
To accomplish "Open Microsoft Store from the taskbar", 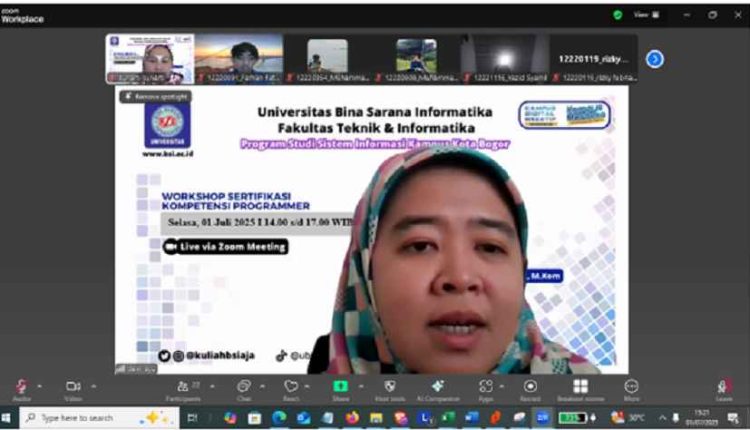I will click(x=254, y=418).
